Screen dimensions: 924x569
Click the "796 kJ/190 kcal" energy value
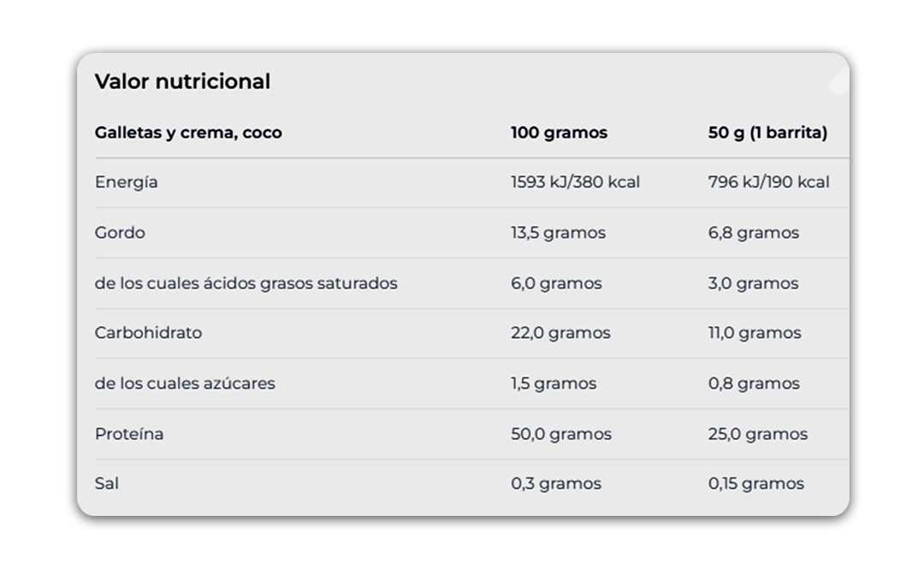(768, 182)
